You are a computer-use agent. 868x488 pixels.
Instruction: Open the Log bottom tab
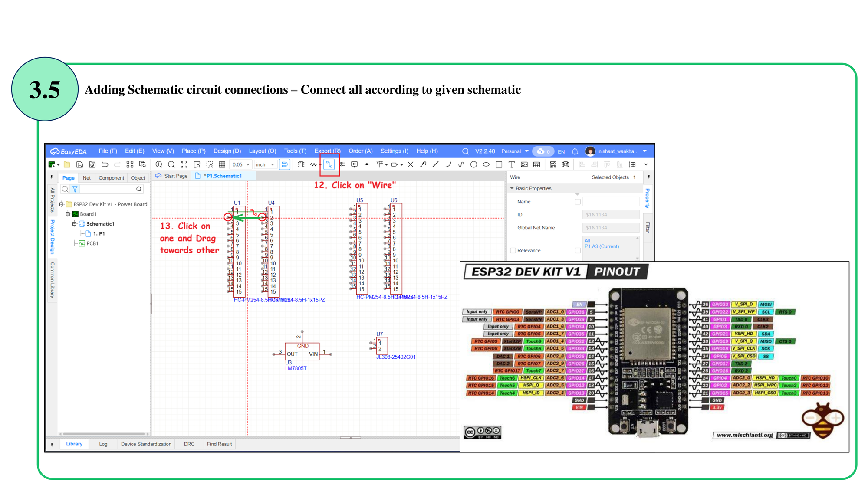[x=103, y=444]
